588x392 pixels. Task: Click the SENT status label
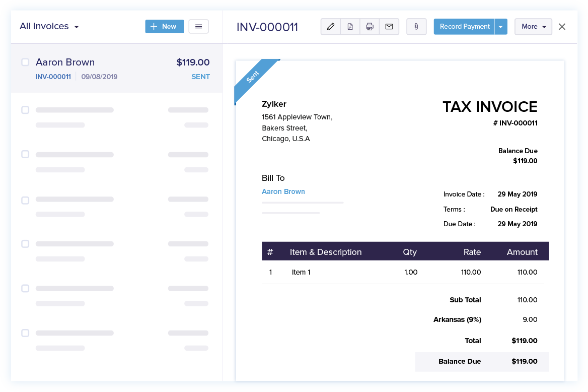coord(200,77)
